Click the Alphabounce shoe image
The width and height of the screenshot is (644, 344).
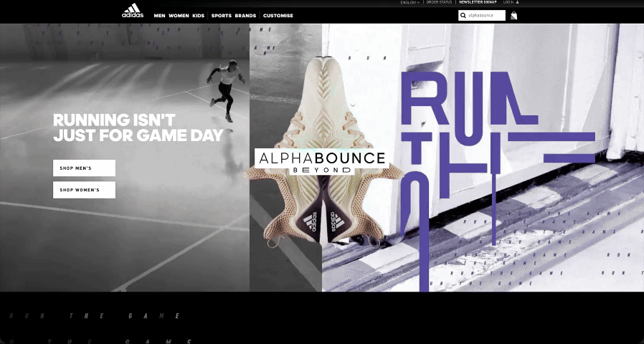point(323,152)
